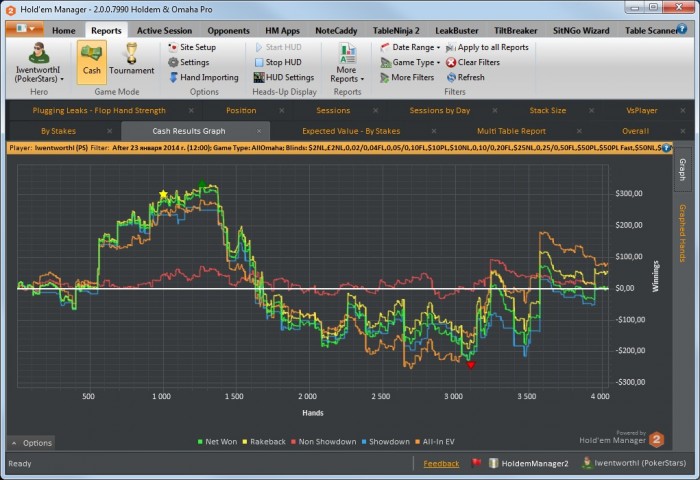Click the HoldemManager2 database icon
Image resolution: width=700 pixels, height=480 pixels.
[493, 463]
